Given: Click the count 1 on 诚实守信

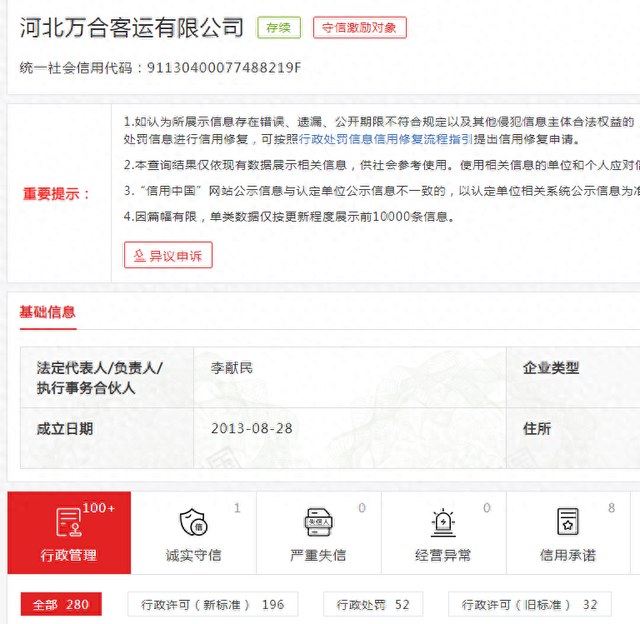Looking at the screenshot, I should pos(237,508).
